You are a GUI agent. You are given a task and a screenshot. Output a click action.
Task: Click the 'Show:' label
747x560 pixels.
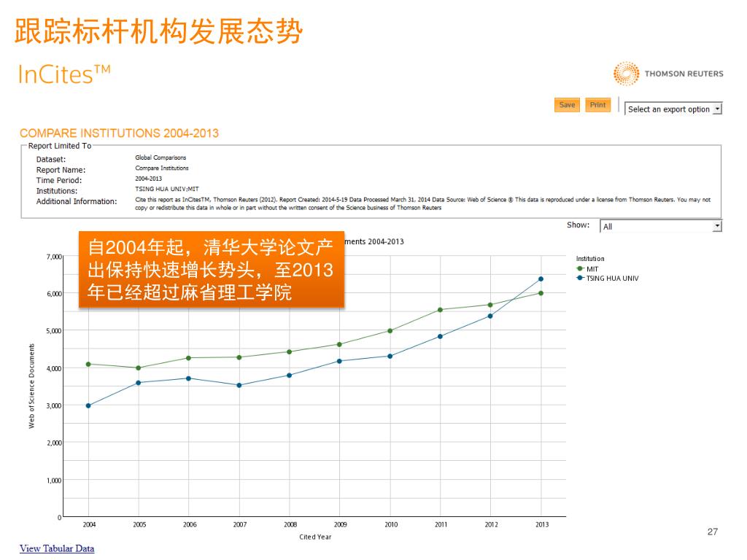point(578,225)
